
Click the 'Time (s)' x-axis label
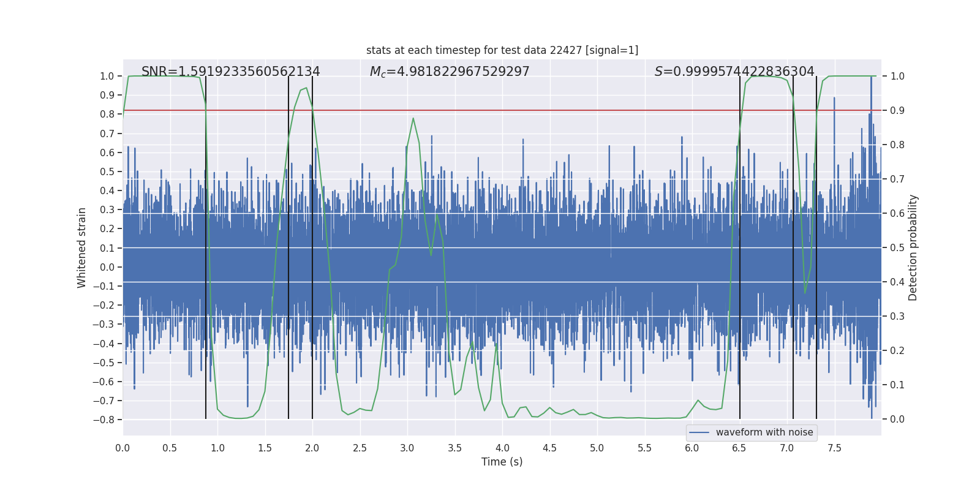(x=502, y=462)
